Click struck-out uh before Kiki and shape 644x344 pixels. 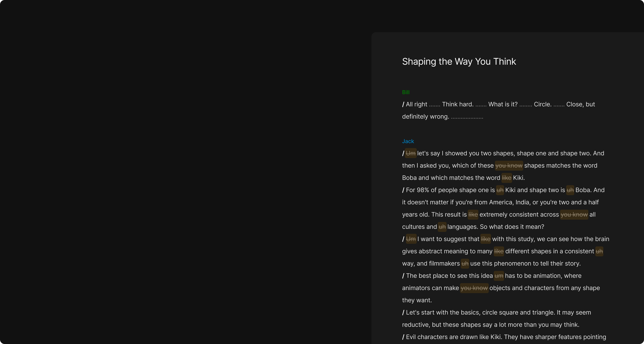click(500, 190)
